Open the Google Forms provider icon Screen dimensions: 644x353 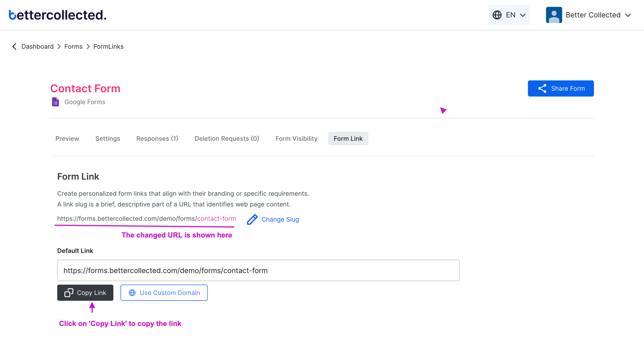[55, 102]
